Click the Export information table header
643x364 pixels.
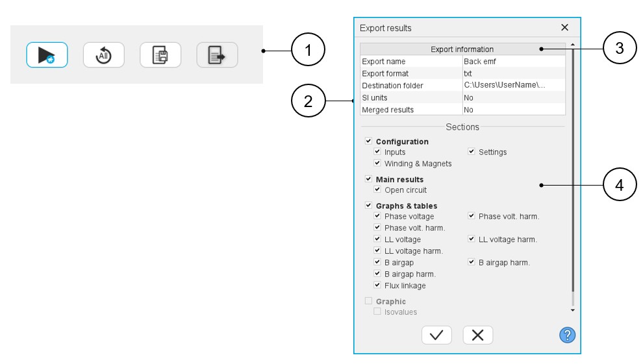coord(462,49)
